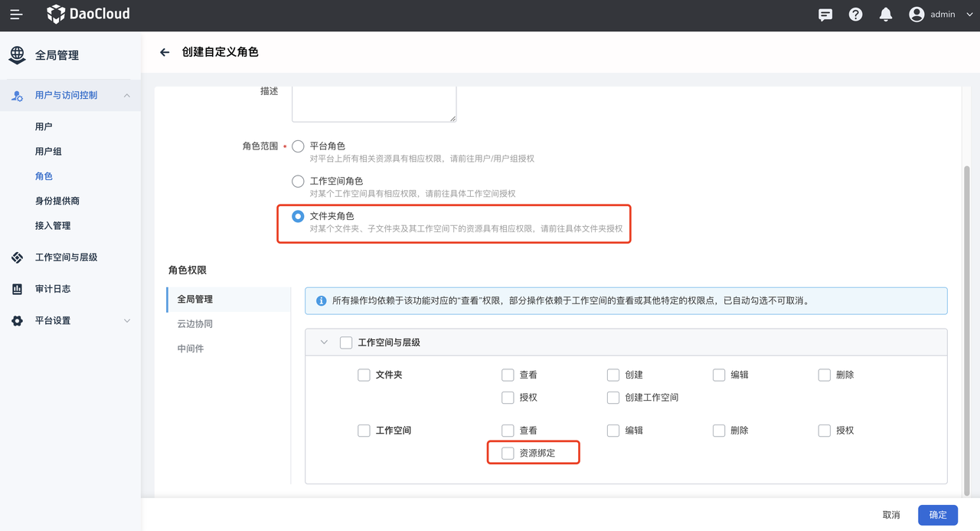Collapse the 工作空间与层级 permissions group
Viewport: 980px width, 531px height.
324,343
